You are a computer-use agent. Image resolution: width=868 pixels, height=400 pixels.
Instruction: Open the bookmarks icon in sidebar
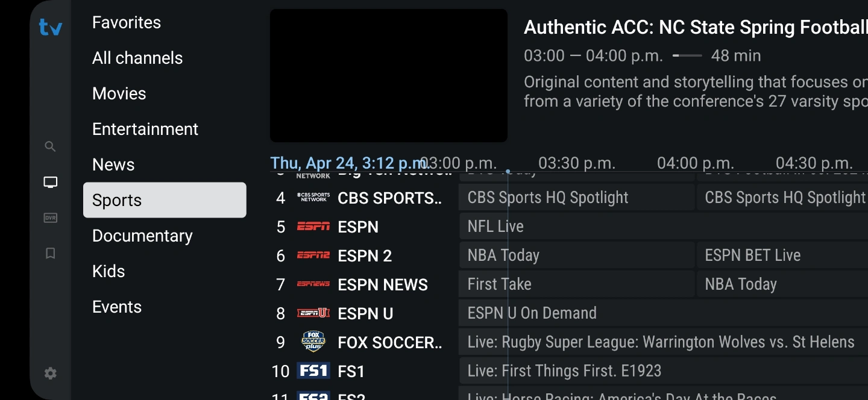[x=51, y=253]
